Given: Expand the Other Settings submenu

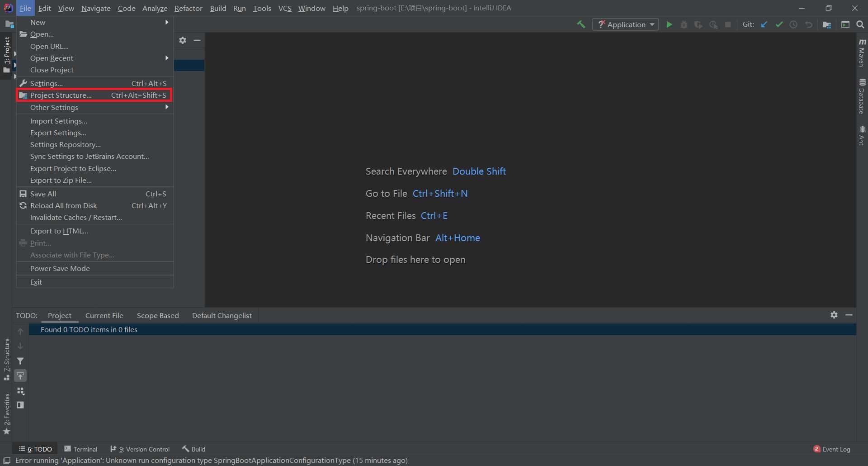Looking at the screenshot, I should 95,107.
